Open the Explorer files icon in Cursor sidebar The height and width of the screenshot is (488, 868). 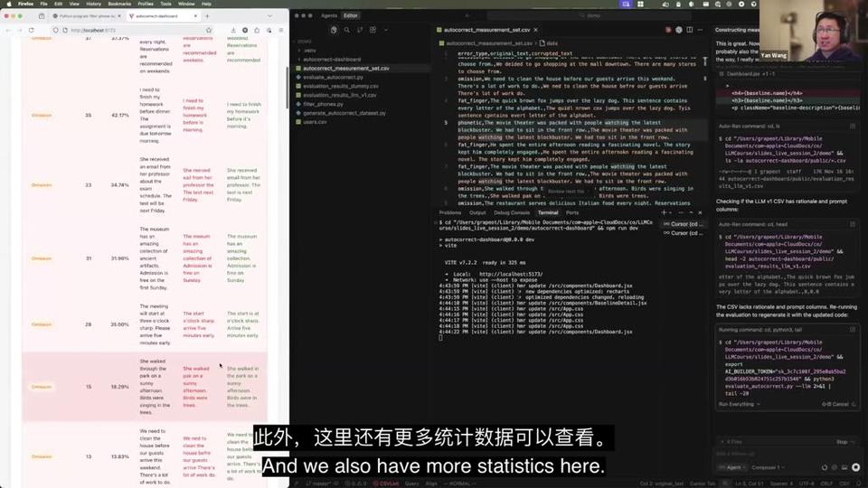[x=334, y=30]
